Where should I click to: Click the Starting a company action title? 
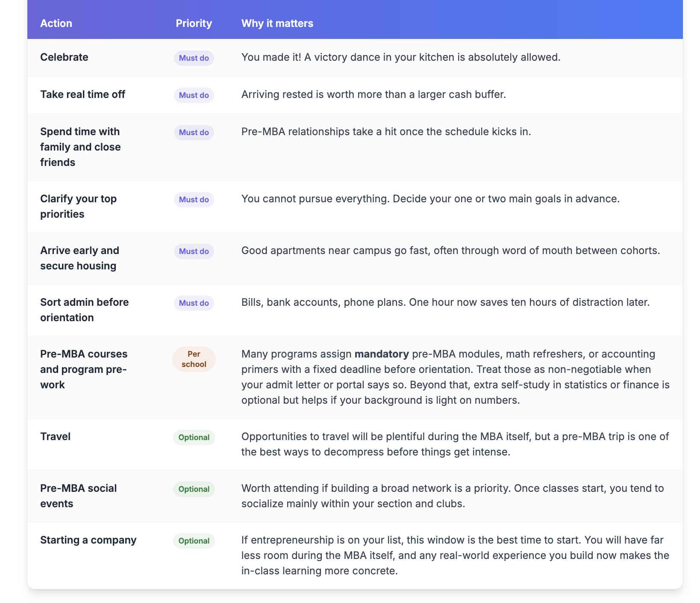(88, 540)
